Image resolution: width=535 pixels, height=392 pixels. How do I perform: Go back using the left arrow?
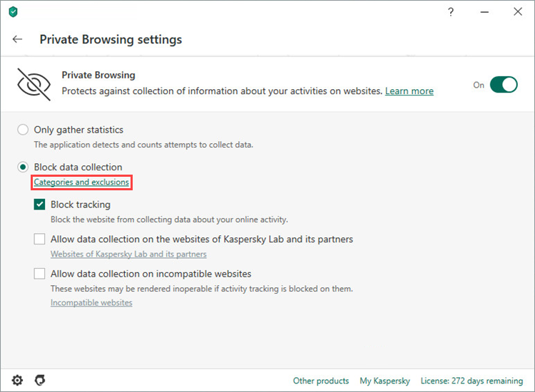tap(17, 39)
